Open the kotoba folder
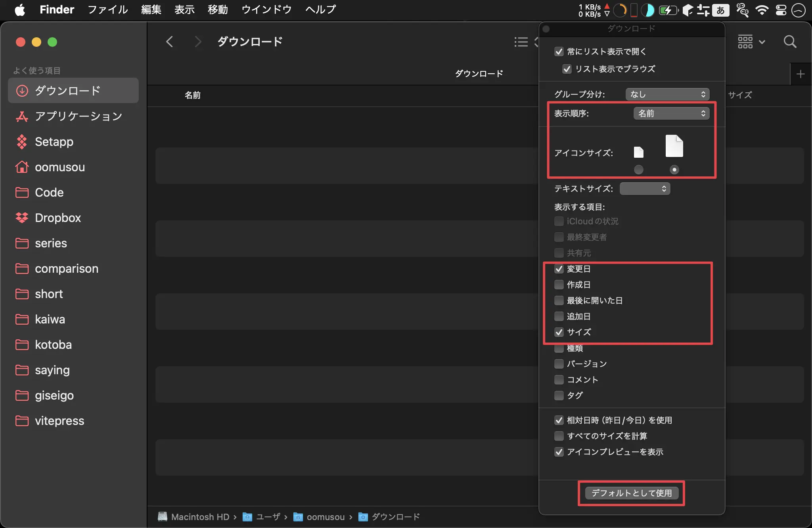Image resolution: width=812 pixels, height=528 pixels. click(73, 344)
